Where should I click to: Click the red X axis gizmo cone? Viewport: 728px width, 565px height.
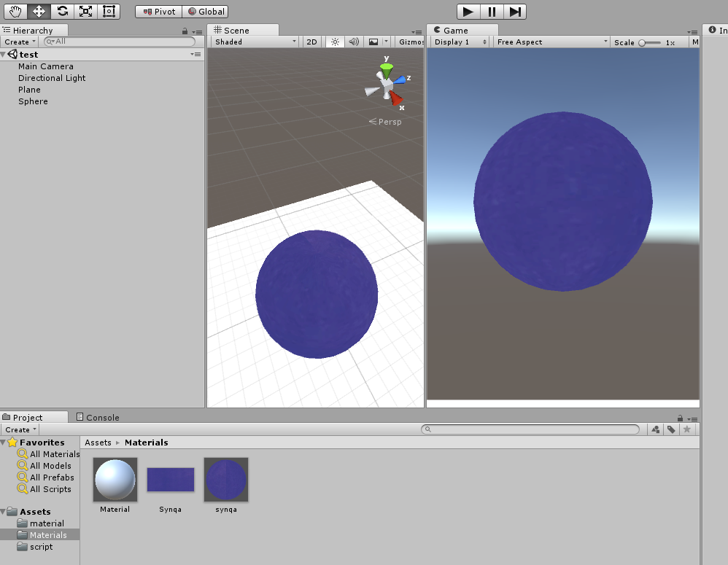395,98
